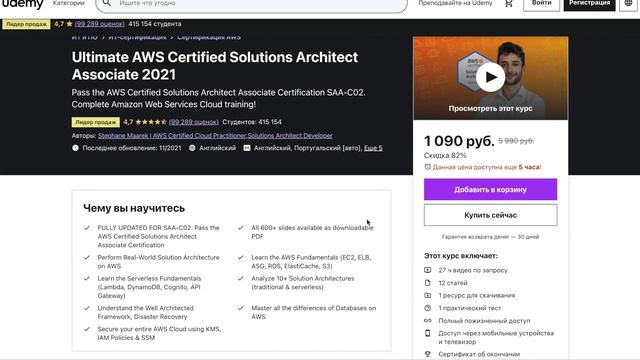Click the text '27 ч видео по запросу'
The width and height of the screenshot is (640, 360).
click(x=473, y=270)
